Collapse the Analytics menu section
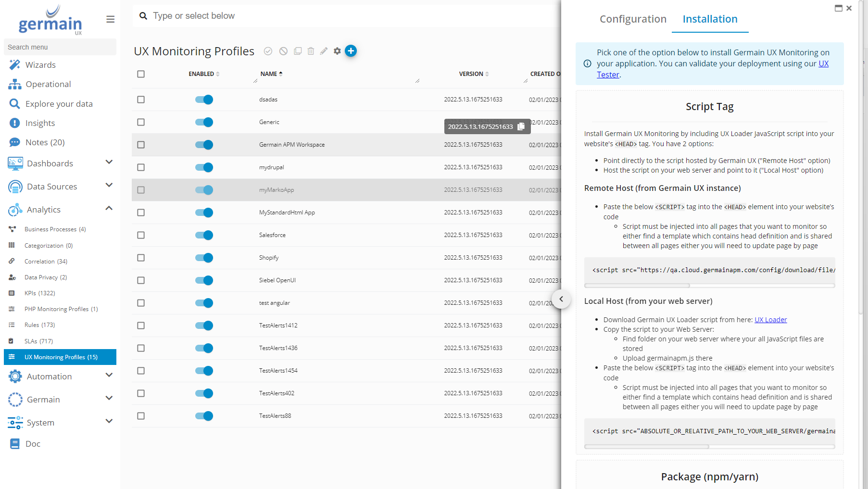 pos(109,209)
